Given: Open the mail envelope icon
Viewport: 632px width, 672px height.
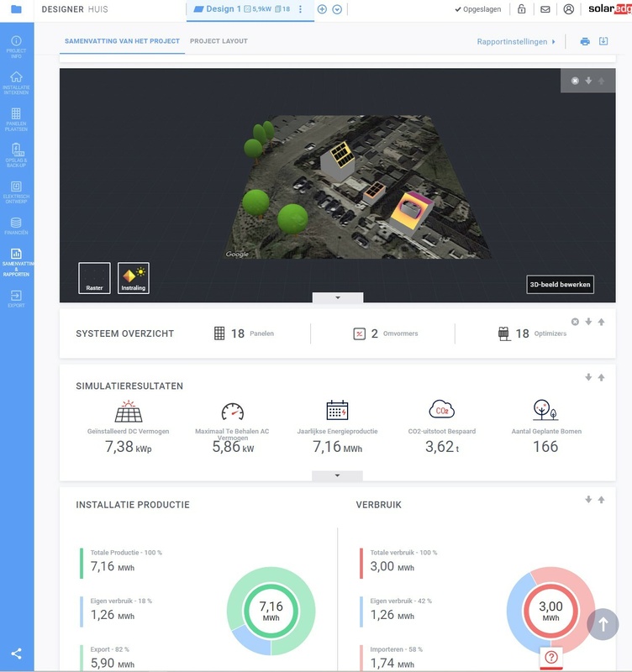Looking at the screenshot, I should tap(545, 9).
